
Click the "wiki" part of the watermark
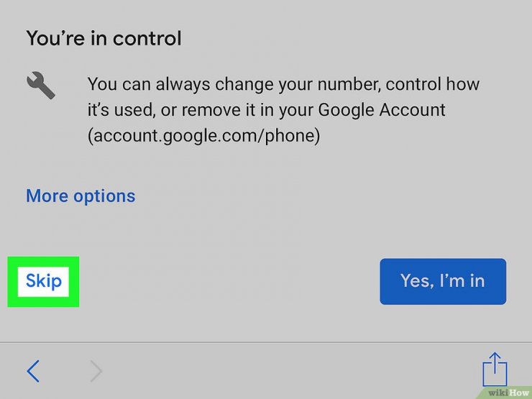(498, 393)
